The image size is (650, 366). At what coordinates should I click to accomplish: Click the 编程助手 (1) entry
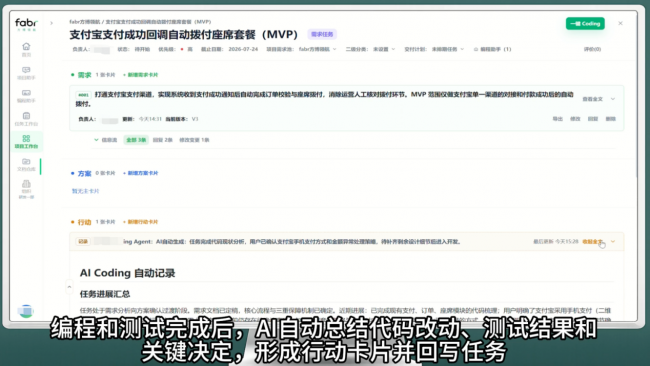(x=492, y=49)
